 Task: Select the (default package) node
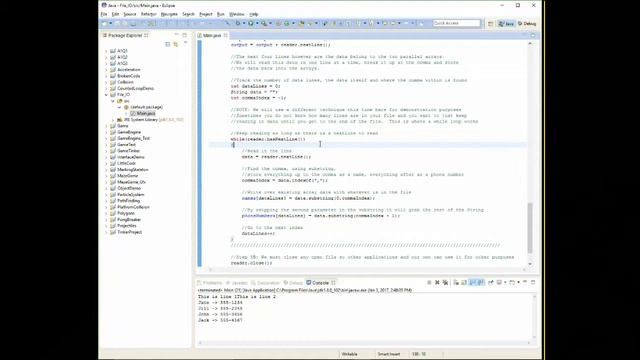[x=143, y=107]
